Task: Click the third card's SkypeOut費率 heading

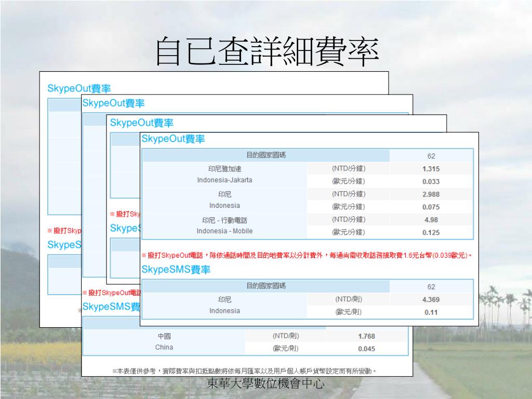Action: click(x=141, y=123)
